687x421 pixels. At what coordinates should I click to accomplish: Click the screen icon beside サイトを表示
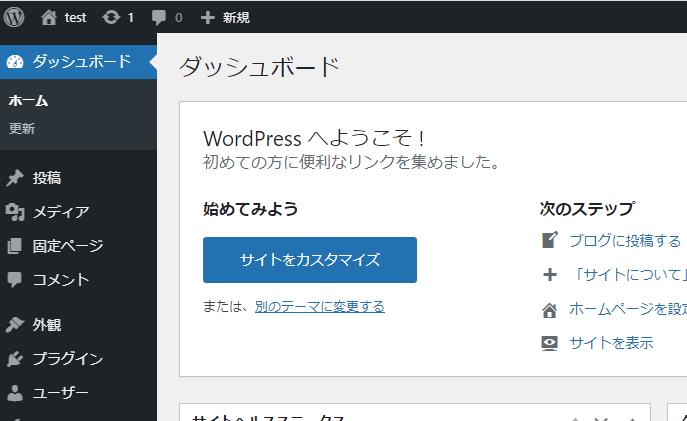coord(549,343)
